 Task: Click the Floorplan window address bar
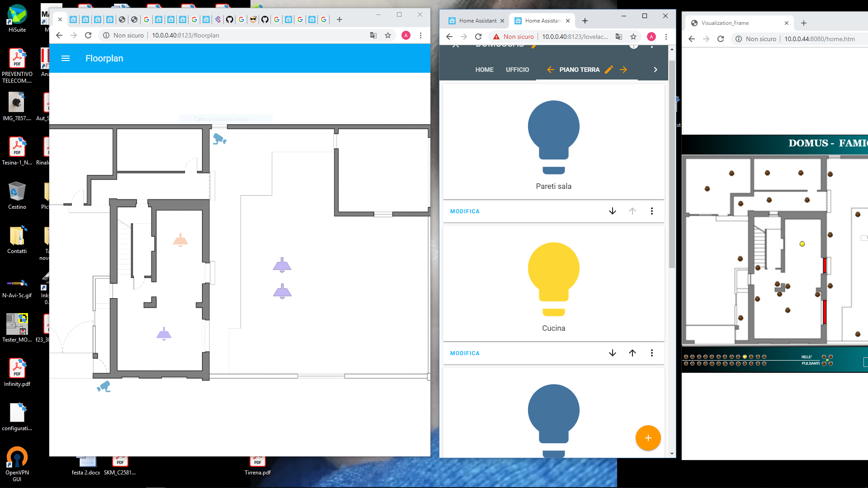coord(203,35)
